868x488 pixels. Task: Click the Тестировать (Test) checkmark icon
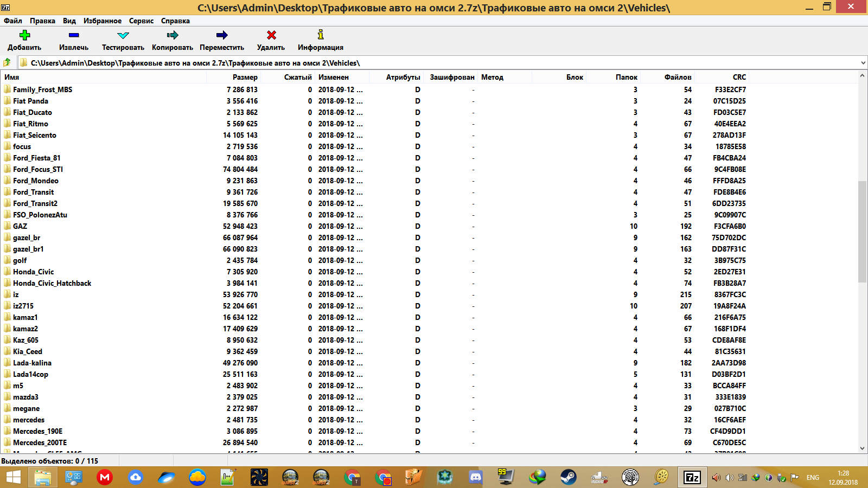point(123,35)
